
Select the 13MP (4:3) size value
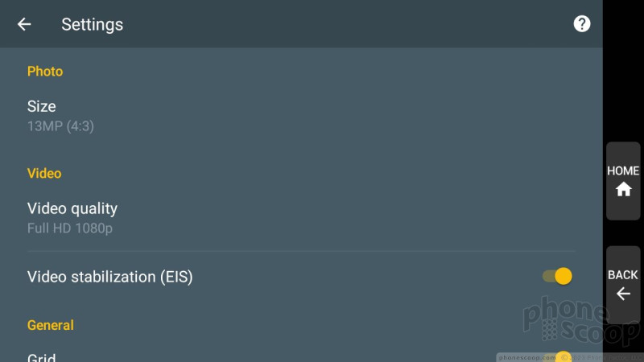coord(60,126)
